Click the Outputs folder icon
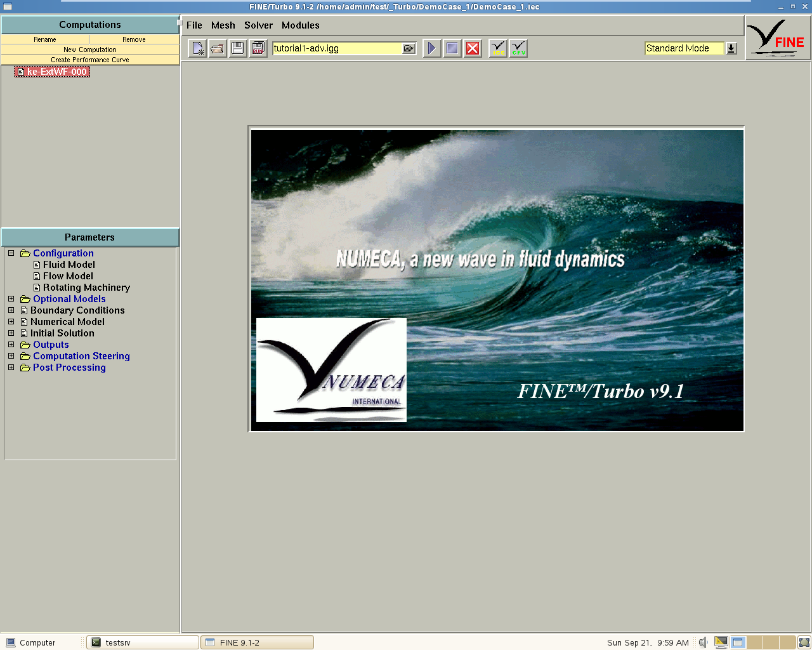Viewport: 812px width, 650px height. tap(25, 345)
